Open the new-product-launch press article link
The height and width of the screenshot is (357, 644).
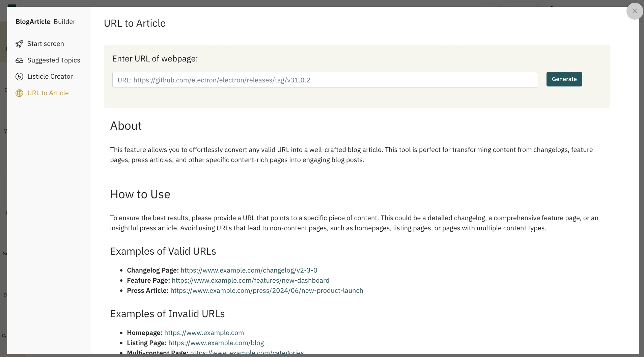point(267,290)
